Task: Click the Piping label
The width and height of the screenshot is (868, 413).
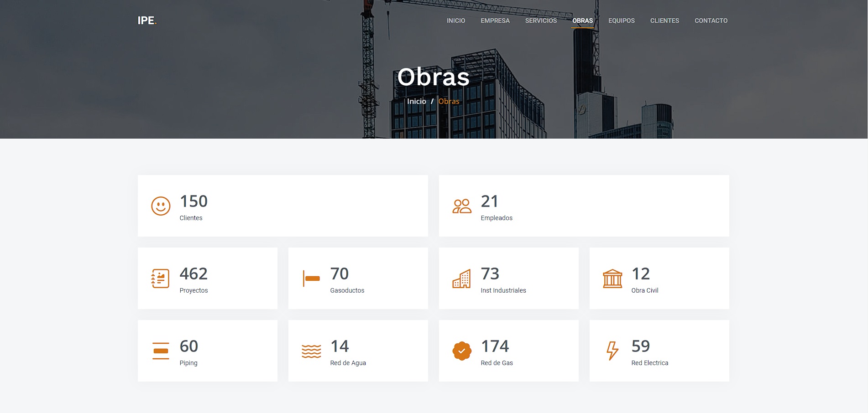Action: coord(188,363)
